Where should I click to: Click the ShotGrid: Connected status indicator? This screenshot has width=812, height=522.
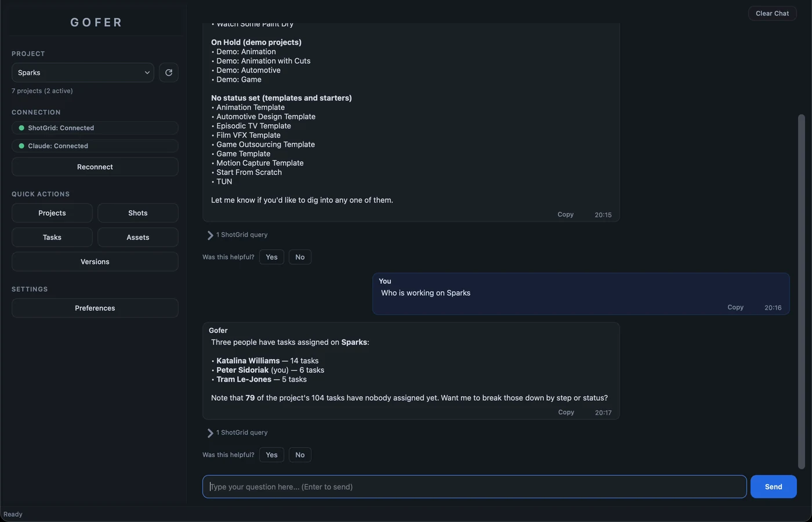95,128
